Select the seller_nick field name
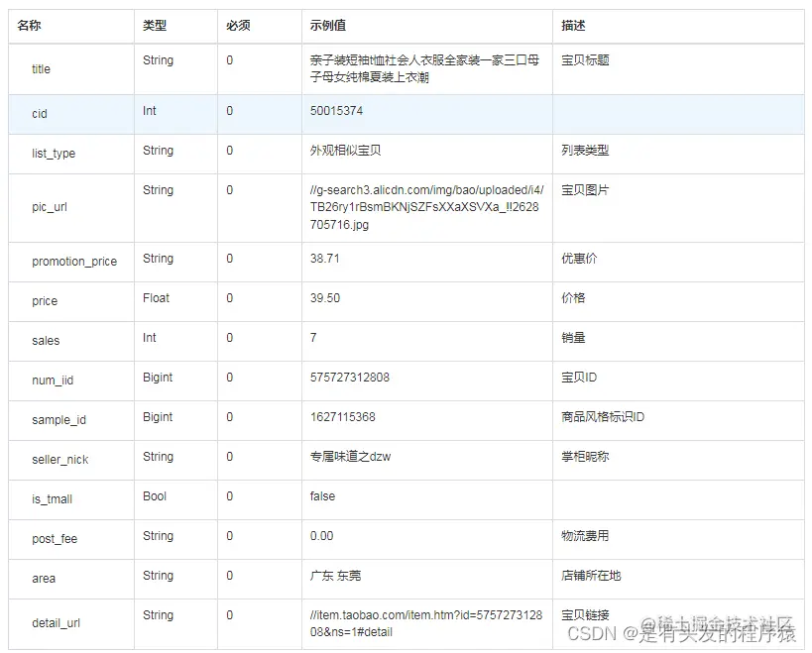812x653 pixels. [60, 460]
